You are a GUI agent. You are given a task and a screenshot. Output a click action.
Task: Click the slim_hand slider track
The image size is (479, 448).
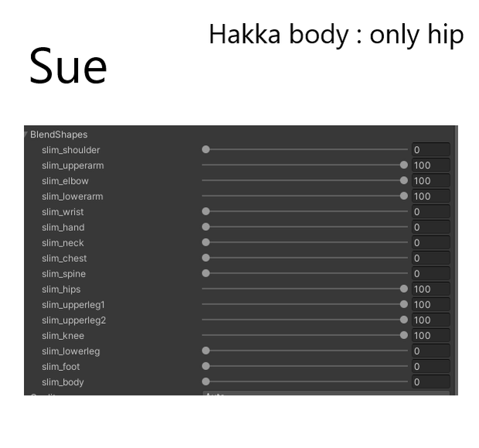[305, 227]
